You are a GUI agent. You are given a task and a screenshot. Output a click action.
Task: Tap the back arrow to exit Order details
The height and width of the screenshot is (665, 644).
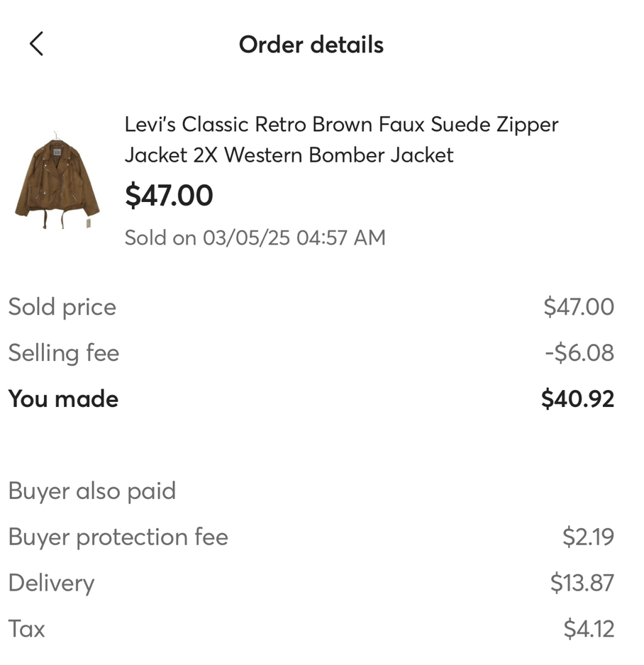pos(36,44)
